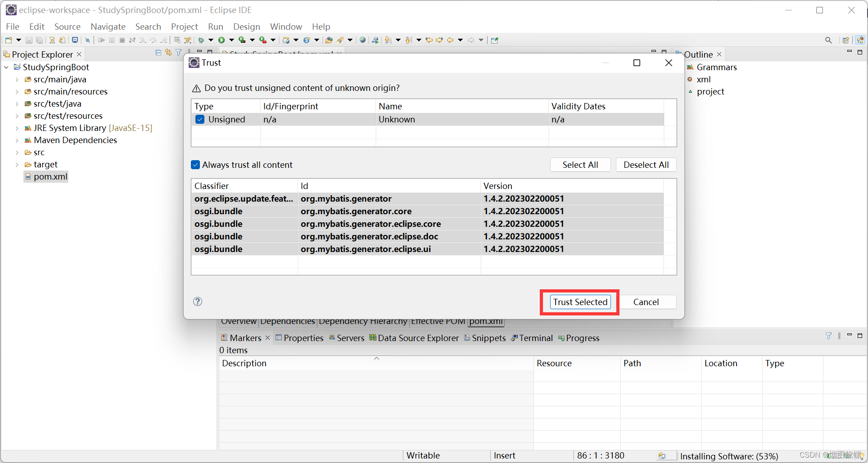Click the Open Web Browser globe icon
Image resolution: width=868 pixels, height=463 pixels.
coord(362,40)
